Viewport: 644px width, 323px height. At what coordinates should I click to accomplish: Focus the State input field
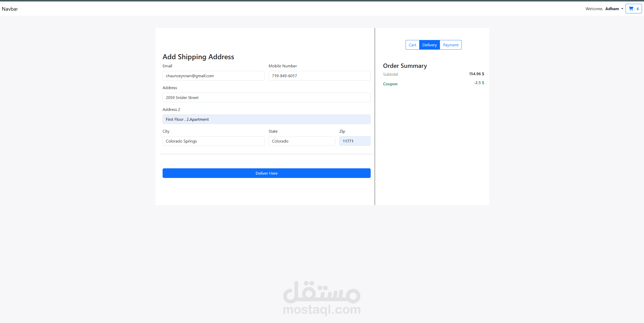coord(302,141)
